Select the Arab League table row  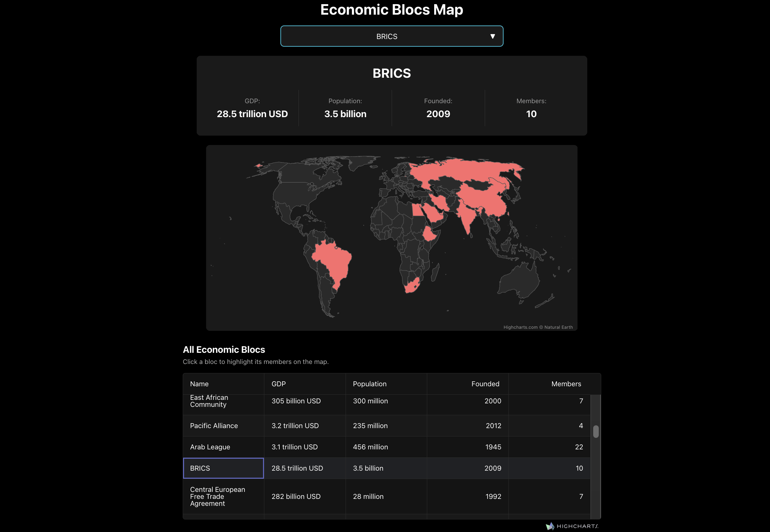click(210, 447)
